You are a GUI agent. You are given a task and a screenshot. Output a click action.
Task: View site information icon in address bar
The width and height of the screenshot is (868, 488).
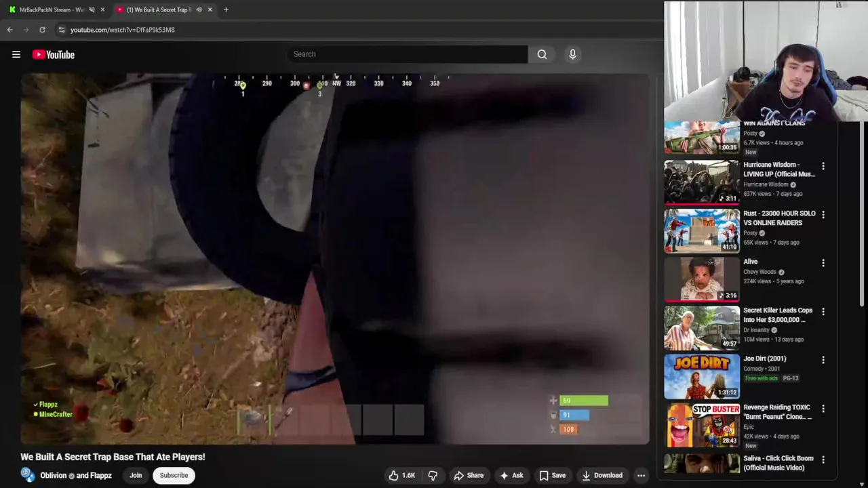tap(62, 30)
